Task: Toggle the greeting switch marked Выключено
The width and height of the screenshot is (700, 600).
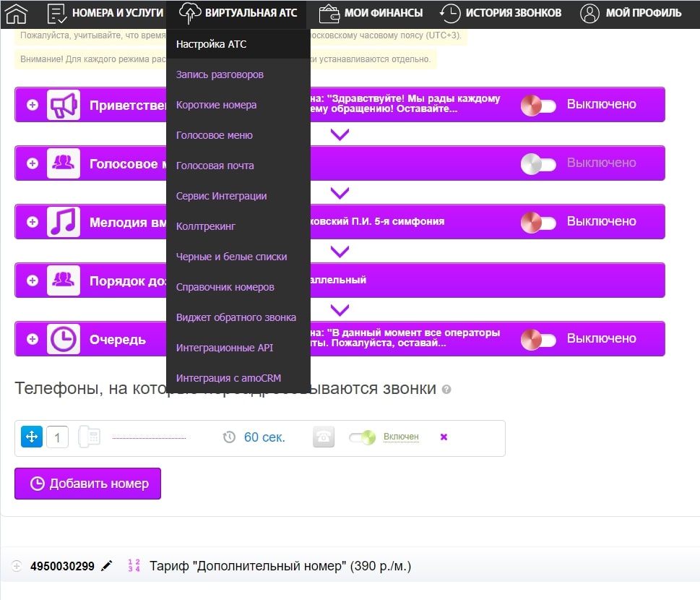Action: click(x=538, y=105)
